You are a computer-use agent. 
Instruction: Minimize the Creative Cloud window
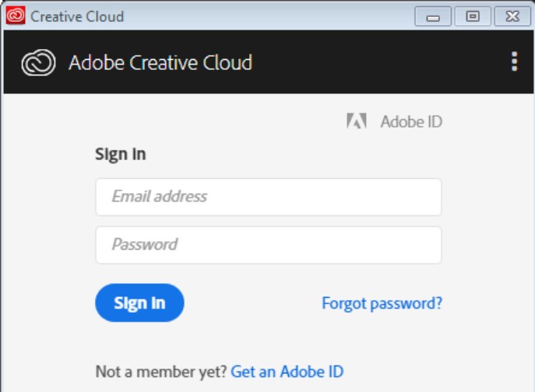433,16
